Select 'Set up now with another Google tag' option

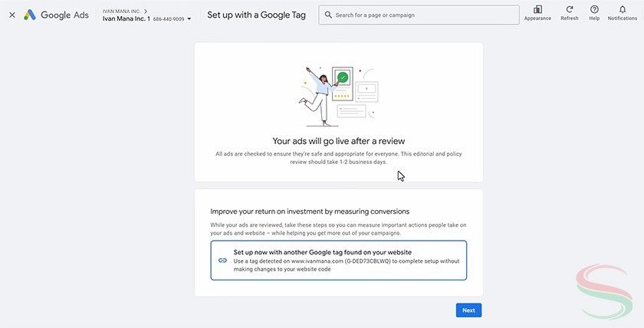click(338, 261)
